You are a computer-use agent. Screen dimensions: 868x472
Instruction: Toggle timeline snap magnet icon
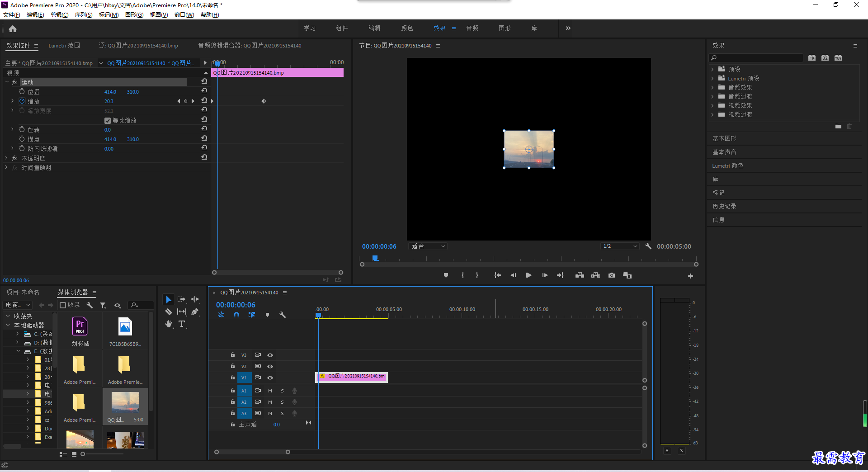(236, 315)
